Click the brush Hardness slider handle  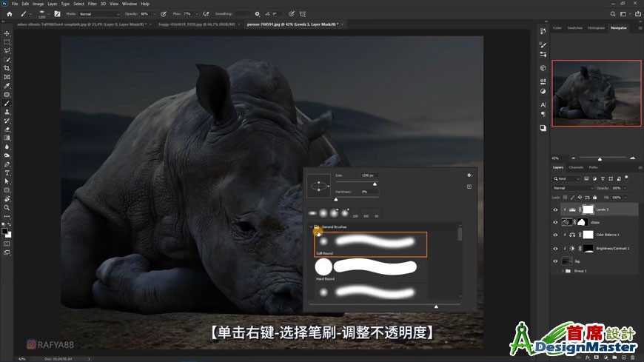click(x=336, y=200)
